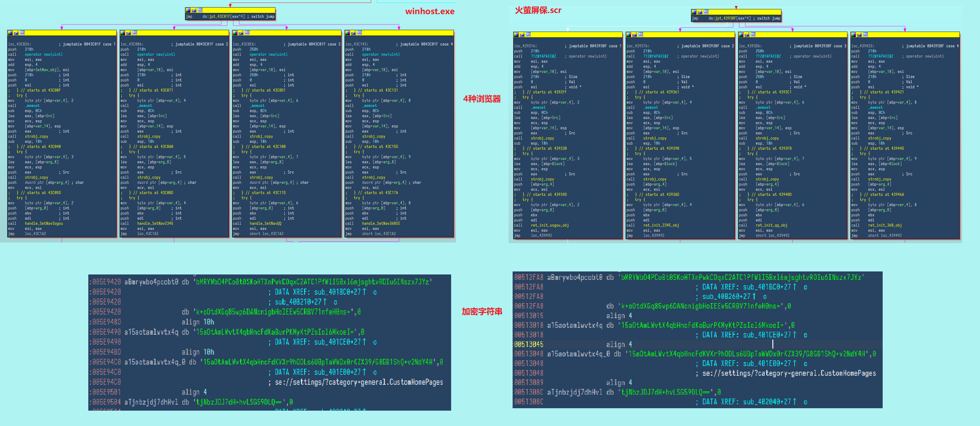Image resolution: width=980 pixels, height=426 pixels.
Task: Click edit pencil icon on loc_439376 node
Action: (635, 35)
